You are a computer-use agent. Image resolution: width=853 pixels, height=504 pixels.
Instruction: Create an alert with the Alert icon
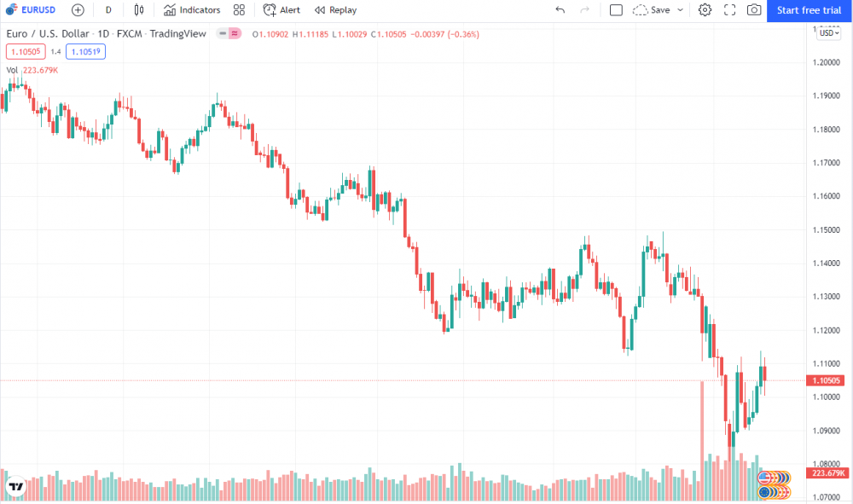coord(281,10)
